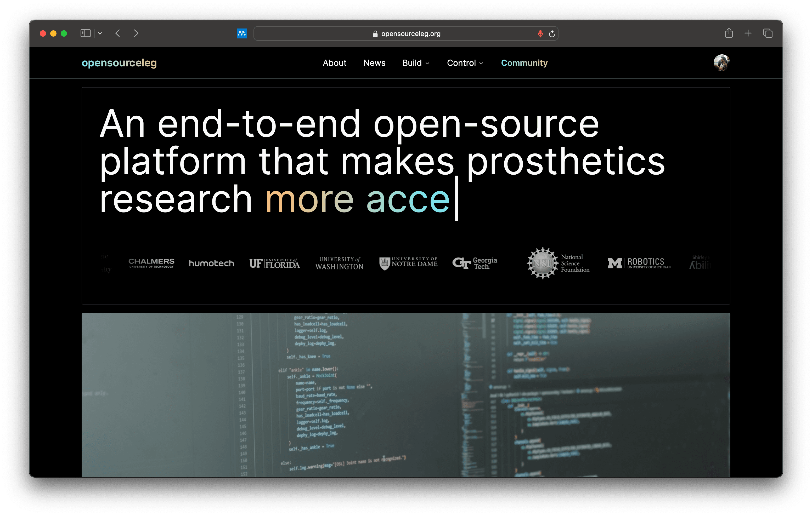The width and height of the screenshot is (812, 516).
Task: Open the Share icon in Safari toolbar
Action: (729, 33)
